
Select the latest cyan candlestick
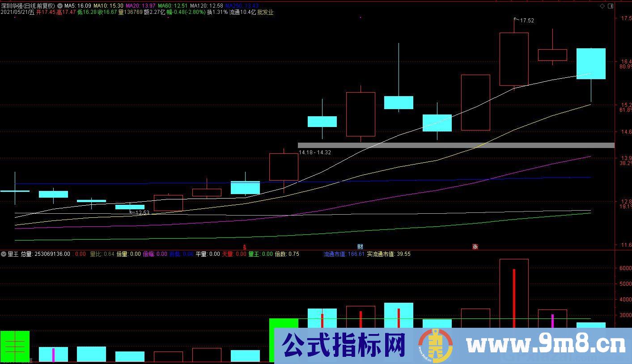pyautogui.click(x=591, y=63)
